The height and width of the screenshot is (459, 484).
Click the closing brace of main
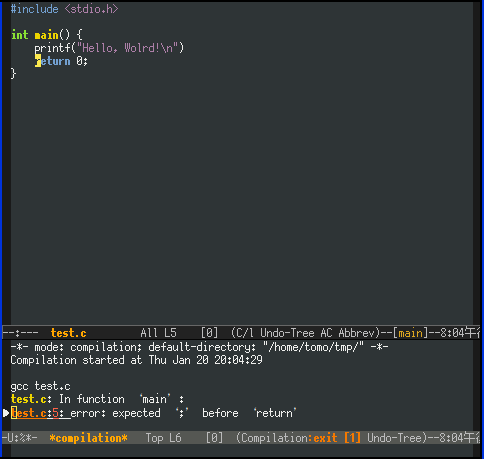pos(13,74)
